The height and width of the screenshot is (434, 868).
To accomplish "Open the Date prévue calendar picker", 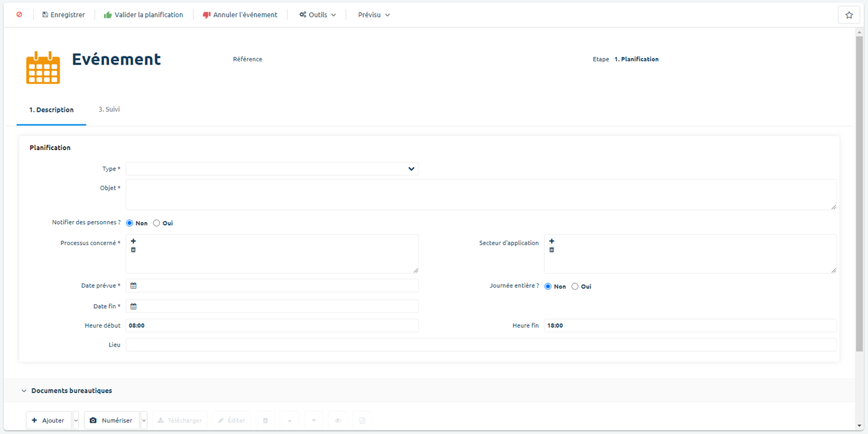I will click(134, 286).
